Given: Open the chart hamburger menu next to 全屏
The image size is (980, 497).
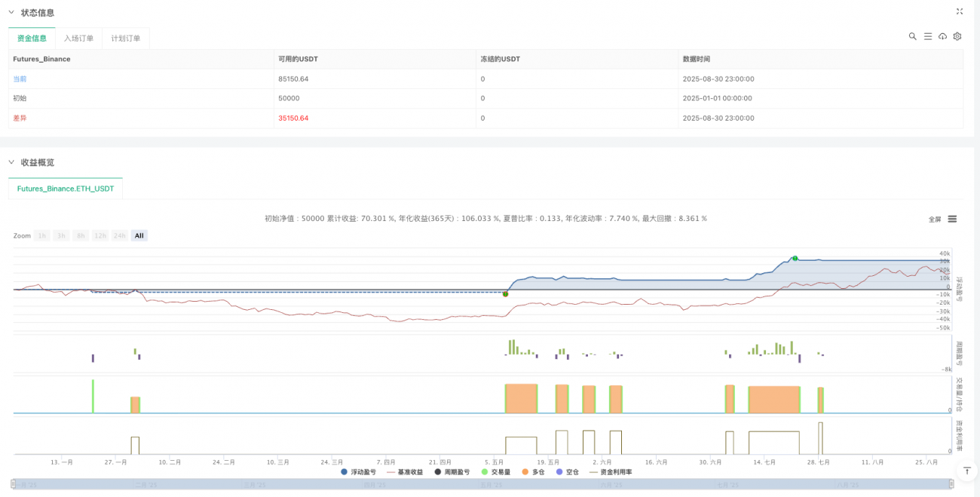Looking at the screenshot, I should coord(952,219).
